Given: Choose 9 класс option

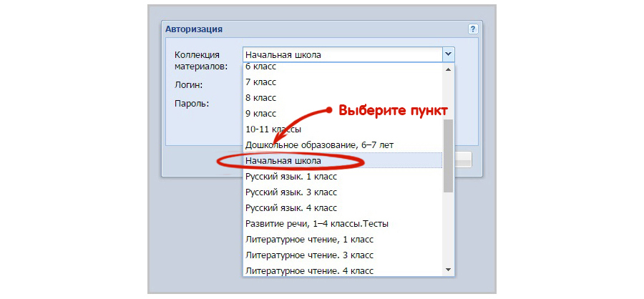Looking at the screenshot, I should pyautogui.click(x=260, y=113).
